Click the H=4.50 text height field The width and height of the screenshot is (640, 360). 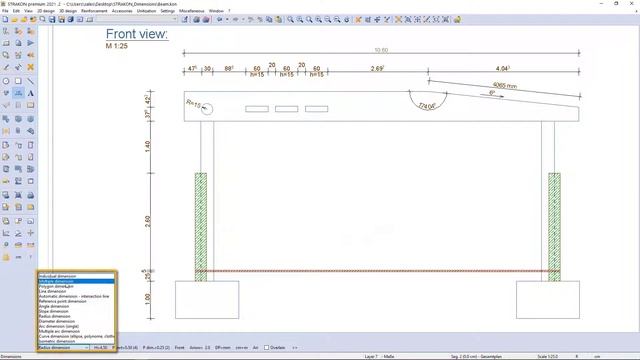point(101,347)
